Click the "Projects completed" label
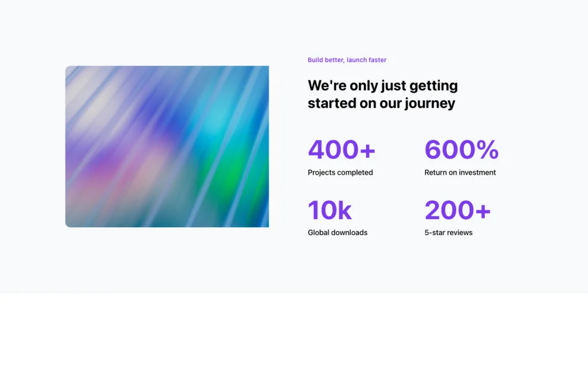Viewport: 588px width, 368px height. pyautogui.click(x=340, y=172)
